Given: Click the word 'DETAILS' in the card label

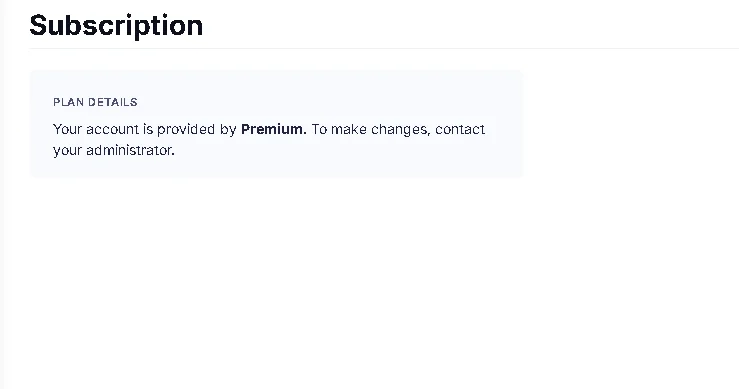Looking at the screenshot, I should 113,102.
